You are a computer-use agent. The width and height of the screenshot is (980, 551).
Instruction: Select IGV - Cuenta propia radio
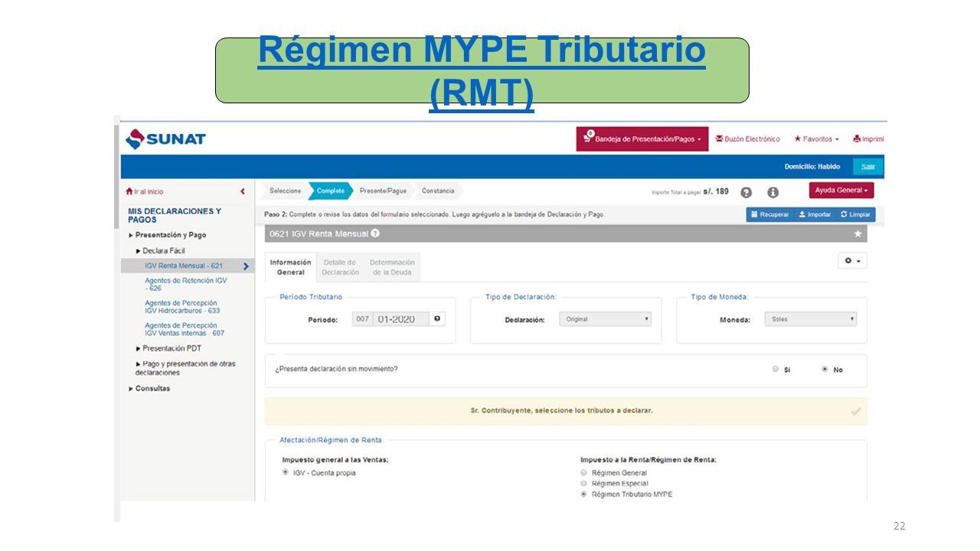pyautogui.click(x=286, y=473)
